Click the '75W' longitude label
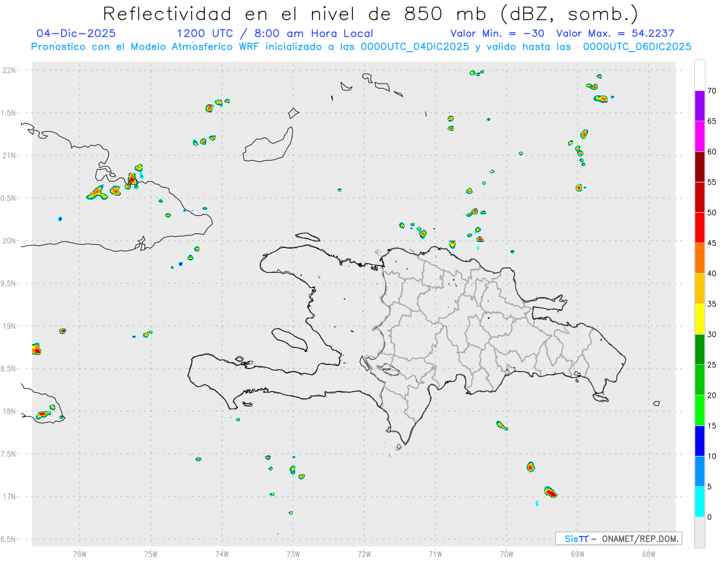Viewport: 728px width, 562px height. point(151,554)
